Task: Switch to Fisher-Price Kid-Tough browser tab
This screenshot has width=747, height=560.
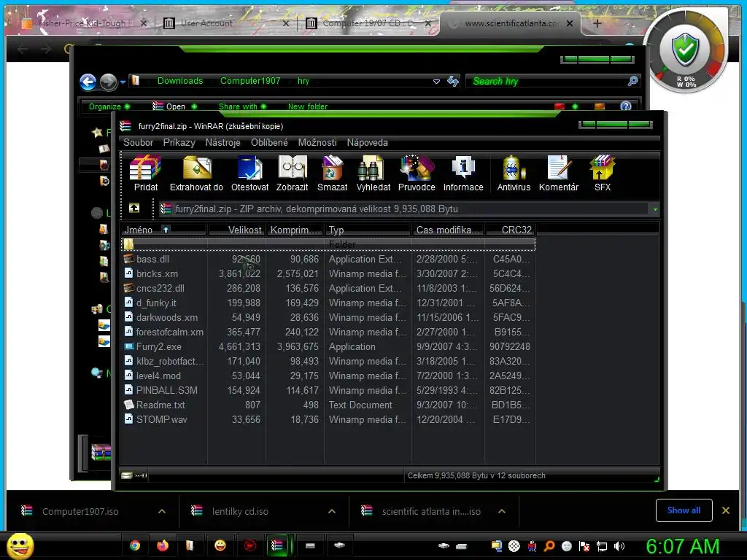Action: 83,23
